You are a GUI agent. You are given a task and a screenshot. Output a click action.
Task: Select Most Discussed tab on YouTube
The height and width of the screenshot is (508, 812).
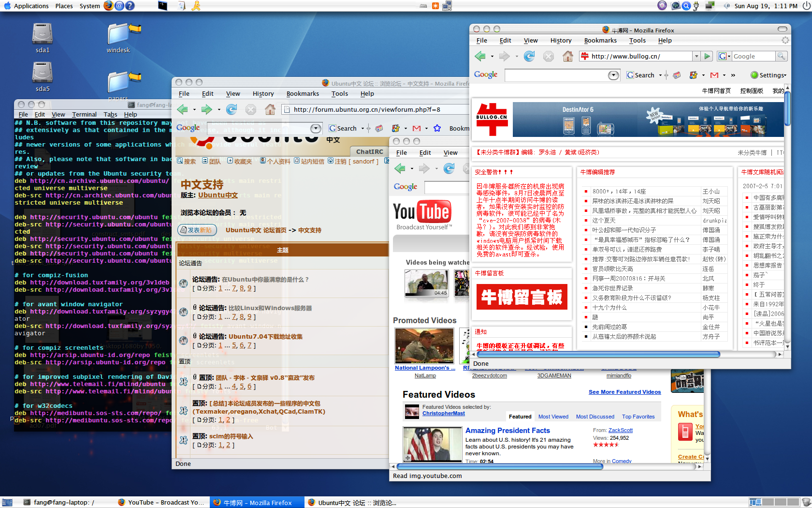pyautogui.click(x=595, y=417)
